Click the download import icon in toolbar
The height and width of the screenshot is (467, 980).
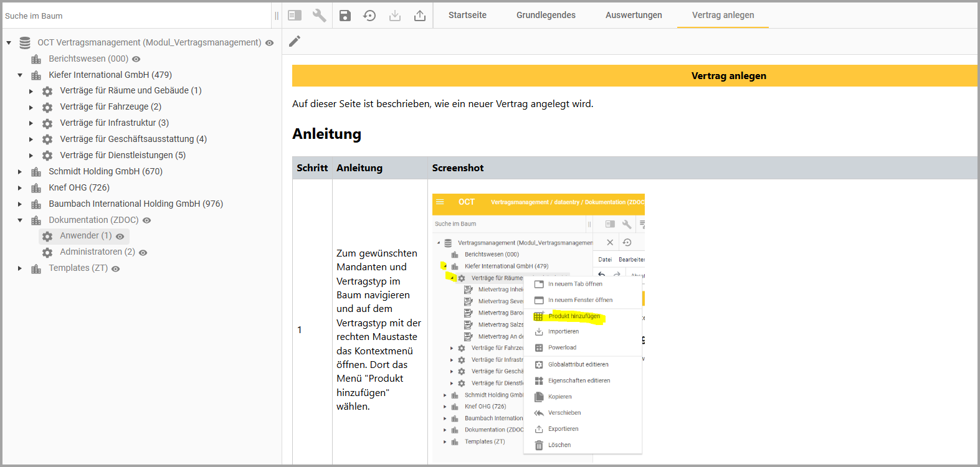pos(395,16)
